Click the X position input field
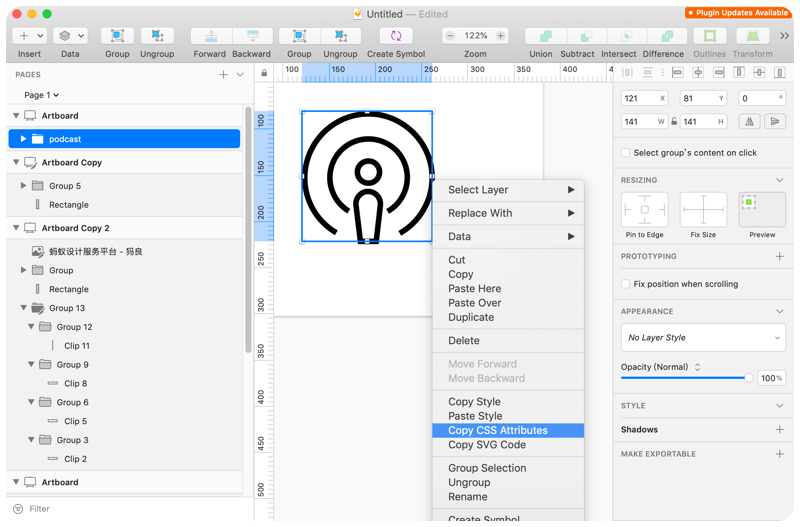This screenshot has width=800, height=527. point(645,98)
